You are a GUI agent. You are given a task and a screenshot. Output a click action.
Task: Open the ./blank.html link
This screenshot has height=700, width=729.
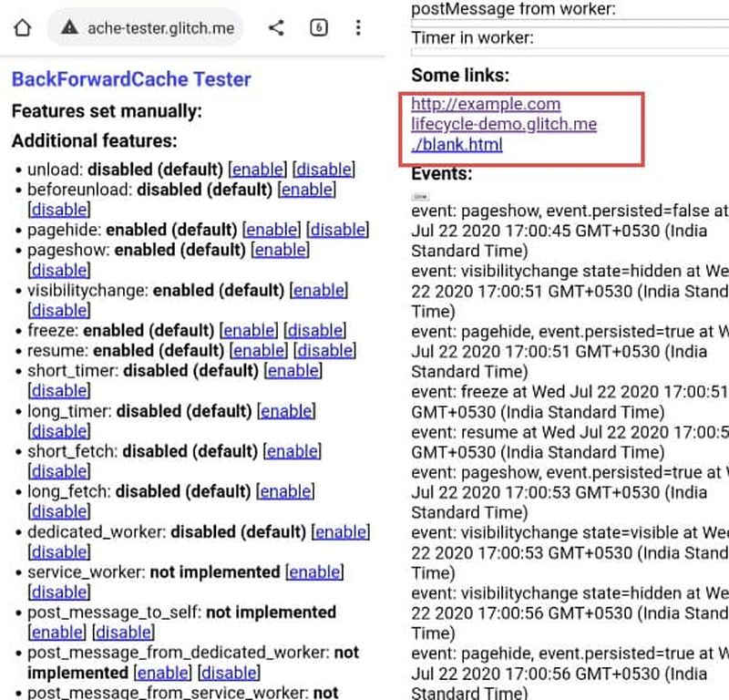(457, 144)
